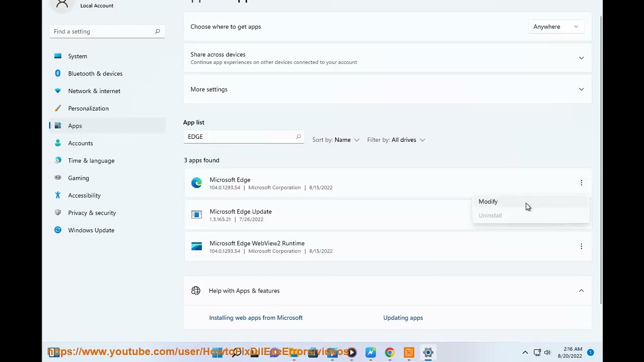
Task: Click the '3 apps found' text
Action: tap(201, 160)
